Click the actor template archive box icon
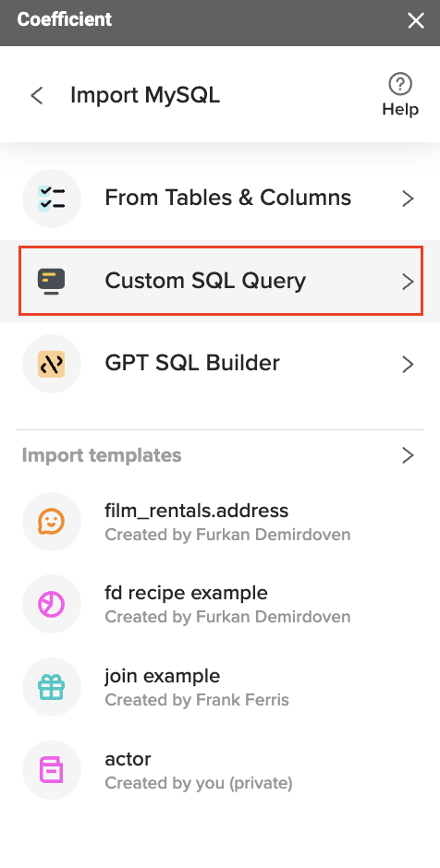 point(52,770)
